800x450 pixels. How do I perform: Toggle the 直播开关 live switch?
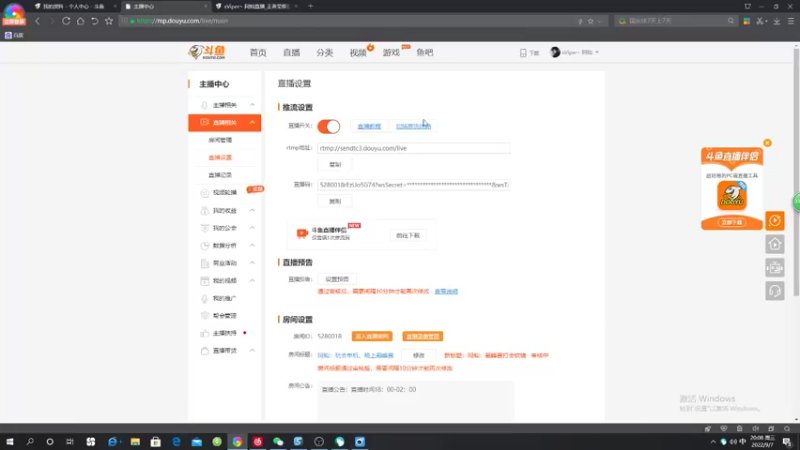pyautogui.click(x=329, y=126)
